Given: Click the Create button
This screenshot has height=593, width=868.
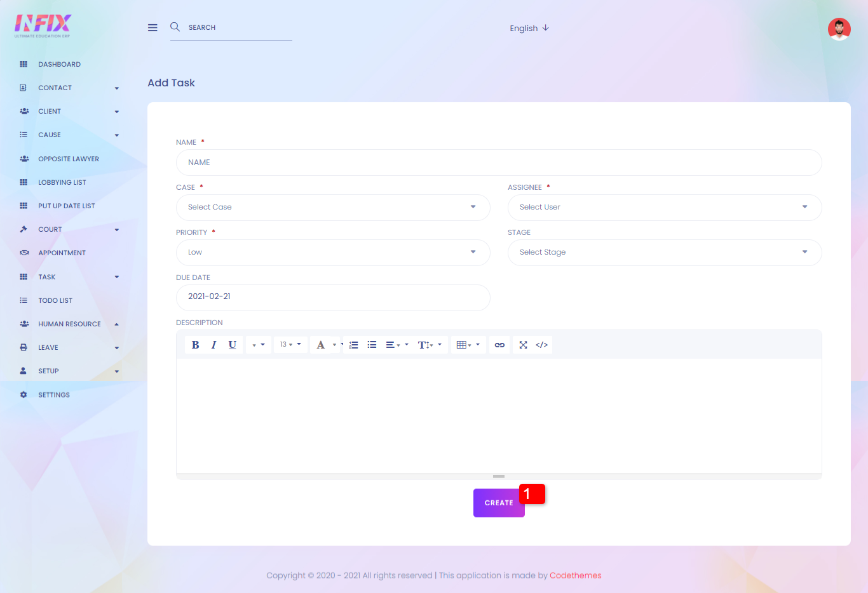Looking at the screenshot, I should point(498,503).
